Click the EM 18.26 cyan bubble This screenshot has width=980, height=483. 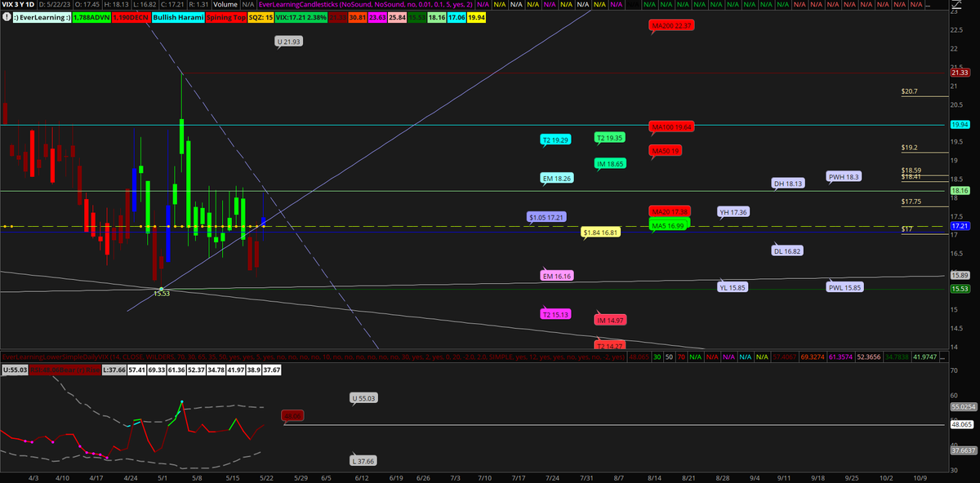click(x=556, y=178)
